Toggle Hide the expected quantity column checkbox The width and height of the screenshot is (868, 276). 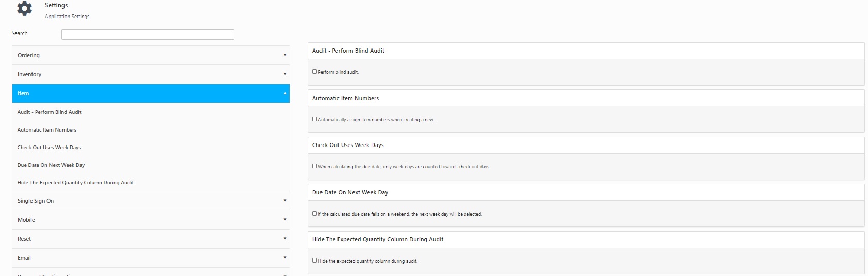coord(315,261)
